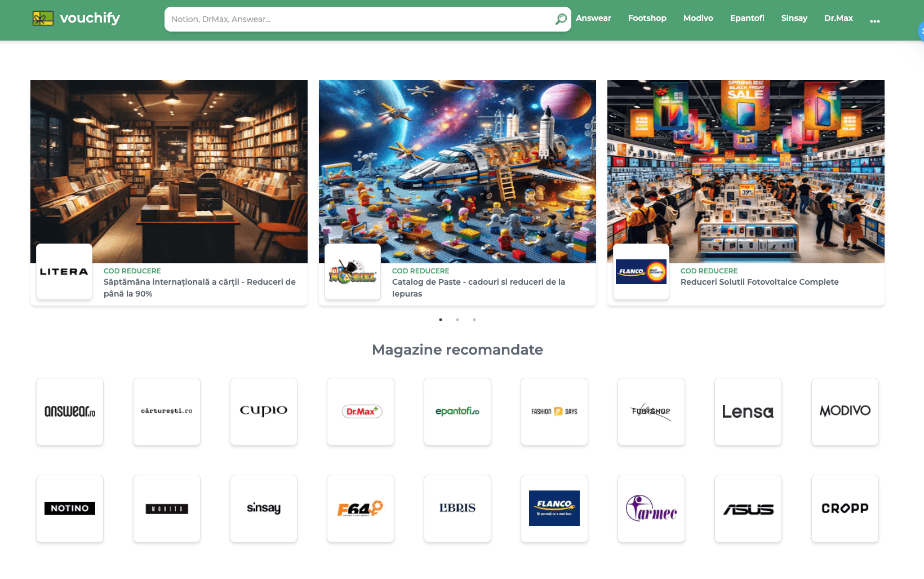Open Footshop in the top navigation
Image resolution: width=924 pixels, height=579 pixels.
pos(647,18)
